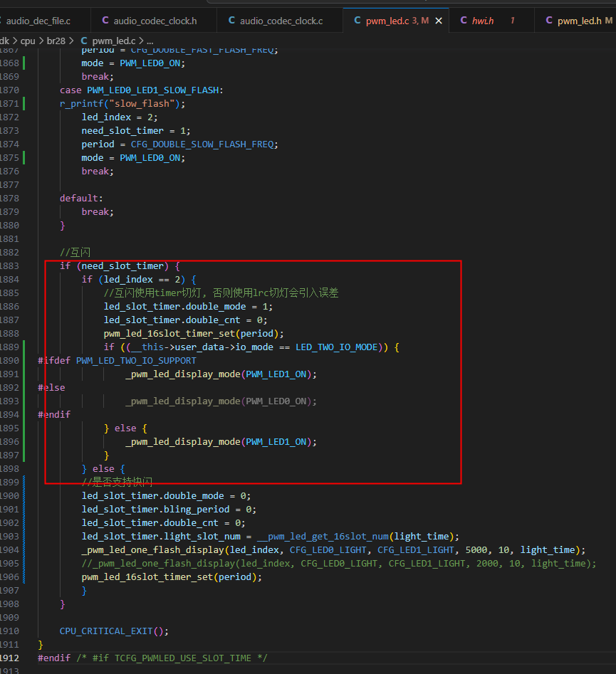Select the pwm_led.c tab label
The width and height of the screenshot is (616, 674).
pyautogui.click(x=387, y=21)
